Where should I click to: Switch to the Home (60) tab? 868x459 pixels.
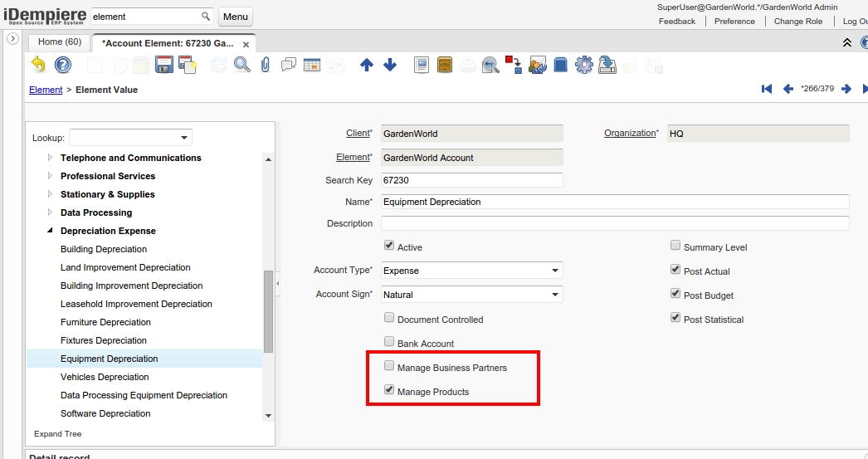point(60,42)
